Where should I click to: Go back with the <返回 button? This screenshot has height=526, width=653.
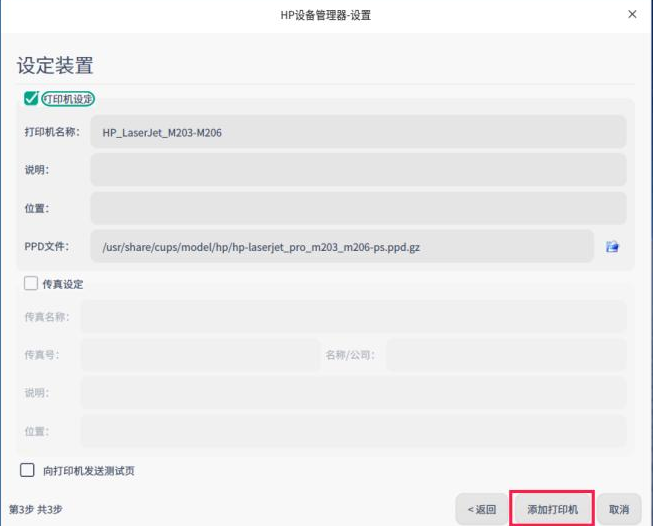[482, 509]
